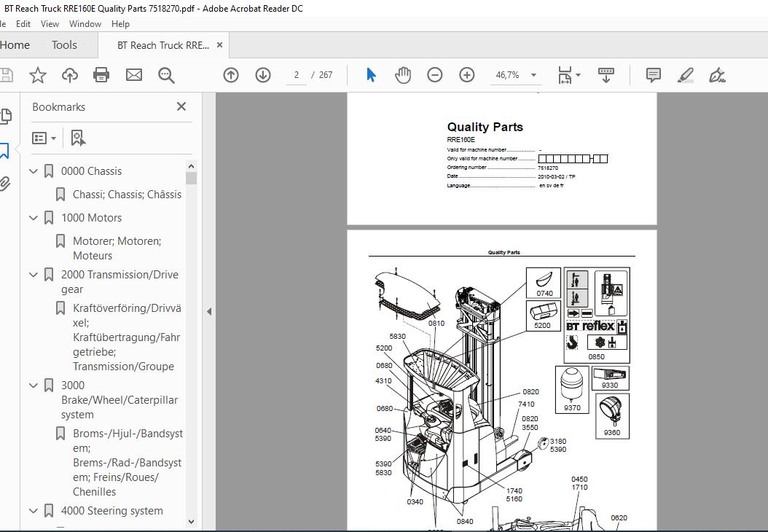
Task: Zoom out with the minus button
Action: [x=434, y=75]
